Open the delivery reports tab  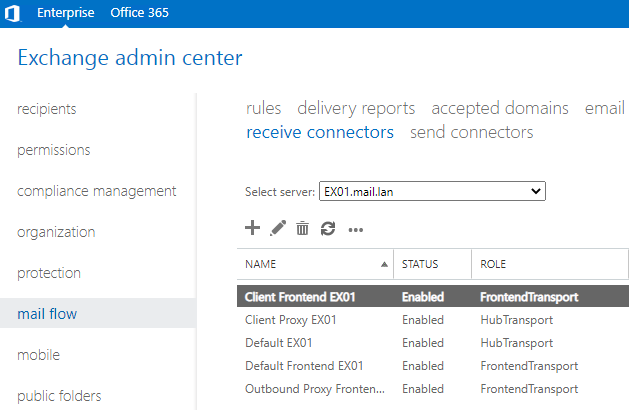coord(356,108)
